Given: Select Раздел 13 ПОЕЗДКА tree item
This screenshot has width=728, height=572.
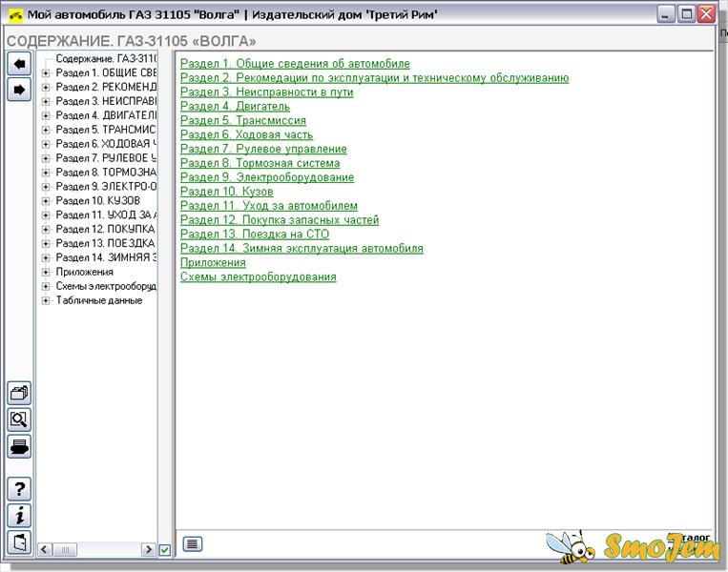Looking at the screenshot, I should tap(105, 243).
